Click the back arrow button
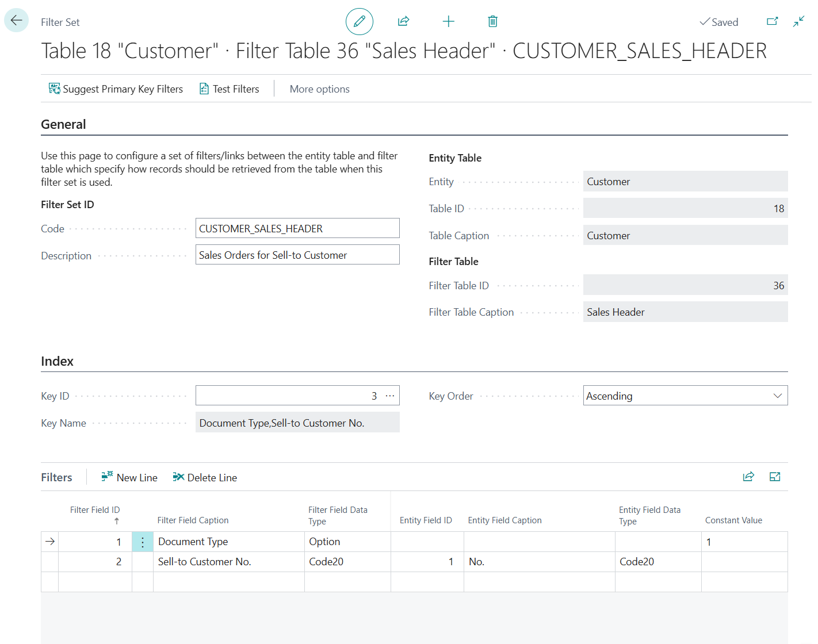The image size is (818, 644). click(x=16, y=21)
